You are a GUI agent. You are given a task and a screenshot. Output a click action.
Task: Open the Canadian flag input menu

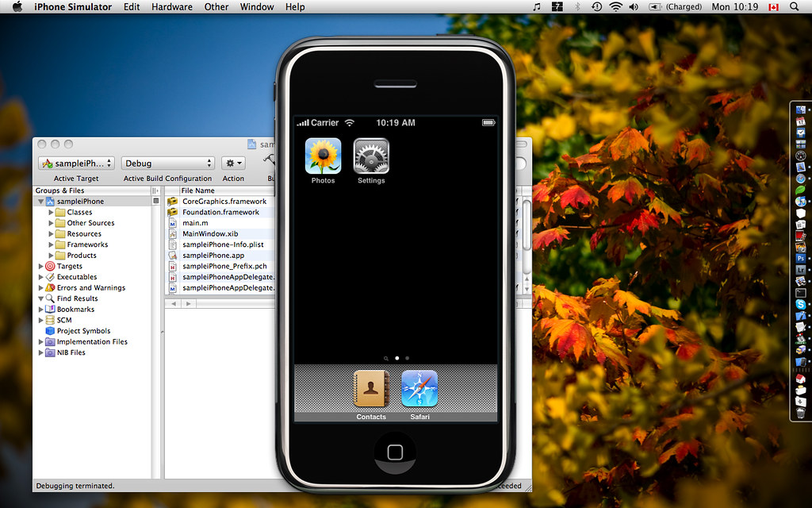[x=774, y=6]
